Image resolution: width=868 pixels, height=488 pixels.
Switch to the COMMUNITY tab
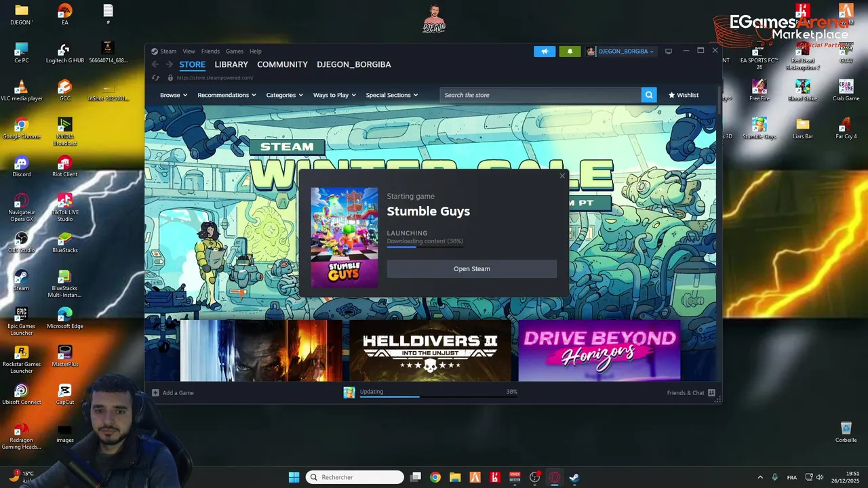tap(282, 64)
